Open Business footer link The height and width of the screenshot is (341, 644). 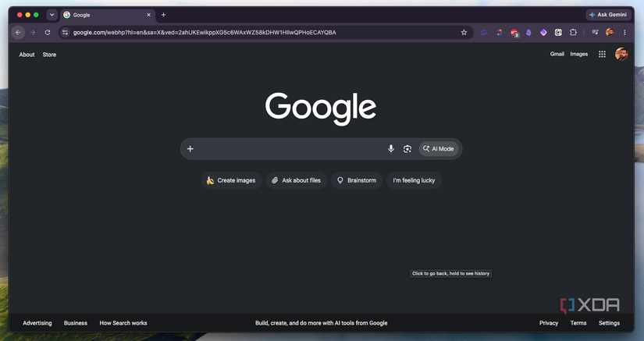[76, 323]
